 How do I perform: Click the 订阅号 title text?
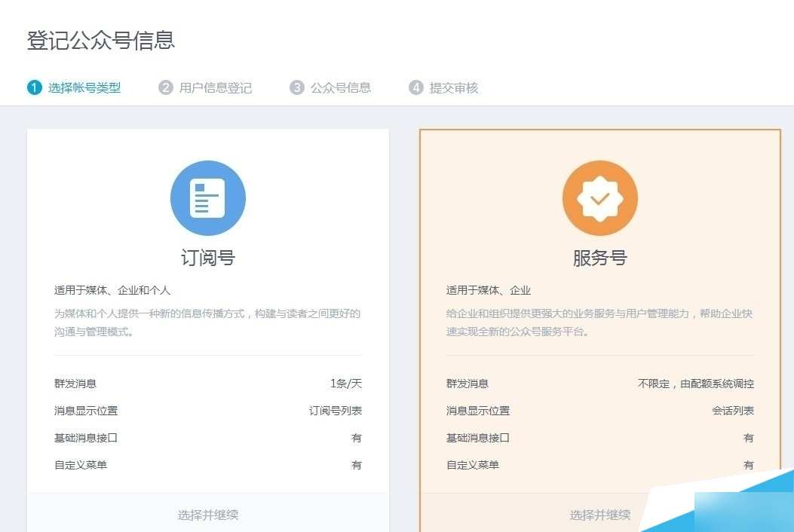pos(207,256)
